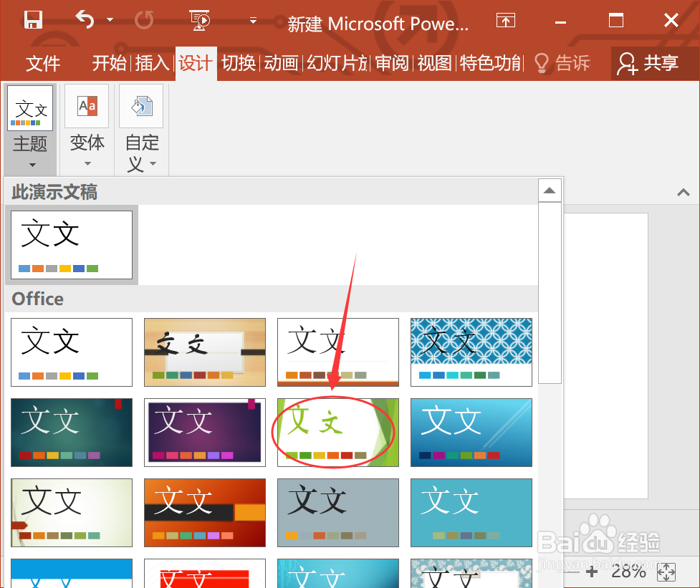The height and width of the screenshot is (588, 700).
Task: Select the green faceted theme thumbnail
Action: (338, 433)
